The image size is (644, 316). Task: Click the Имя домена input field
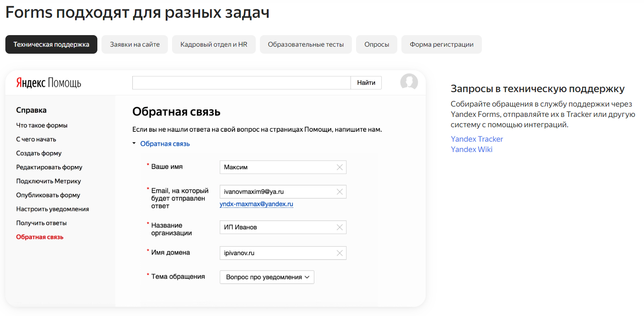283,253
